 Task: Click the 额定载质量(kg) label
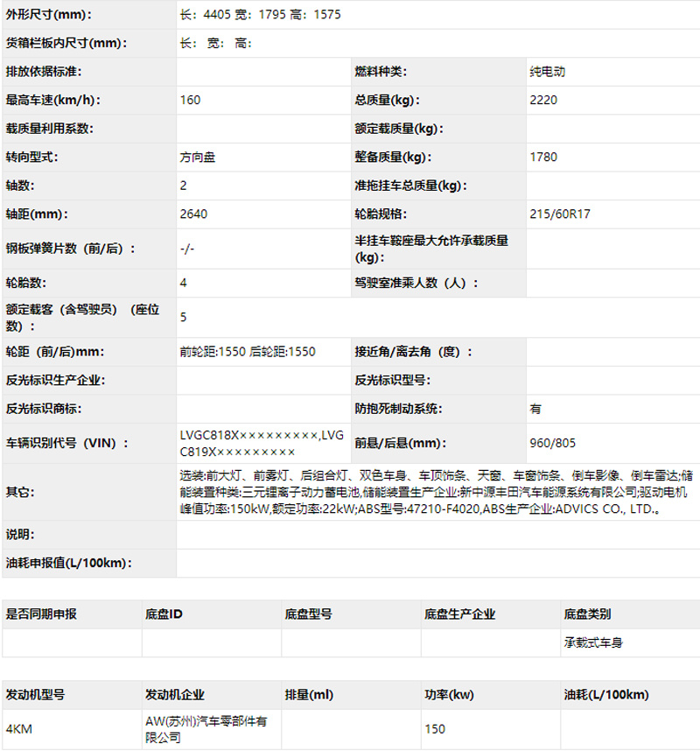399,129
